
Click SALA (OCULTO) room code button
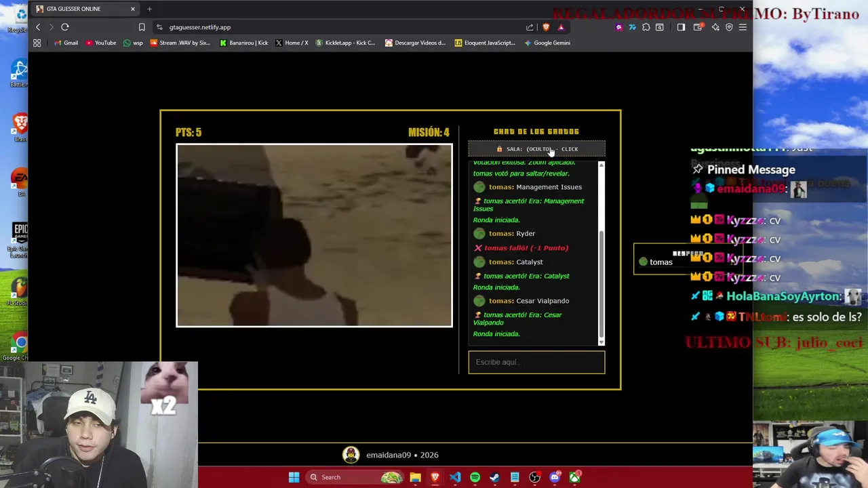(536, 149)
